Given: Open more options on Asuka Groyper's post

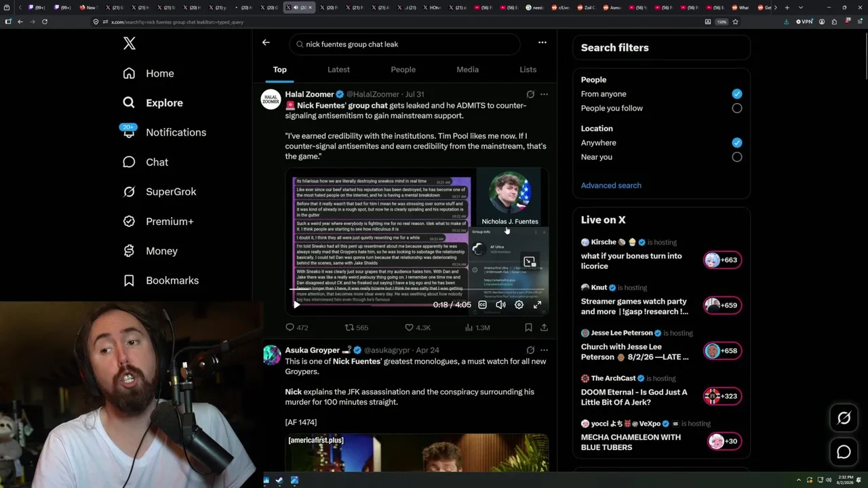Looking at the screenshot, I should [x=544, y=350].
